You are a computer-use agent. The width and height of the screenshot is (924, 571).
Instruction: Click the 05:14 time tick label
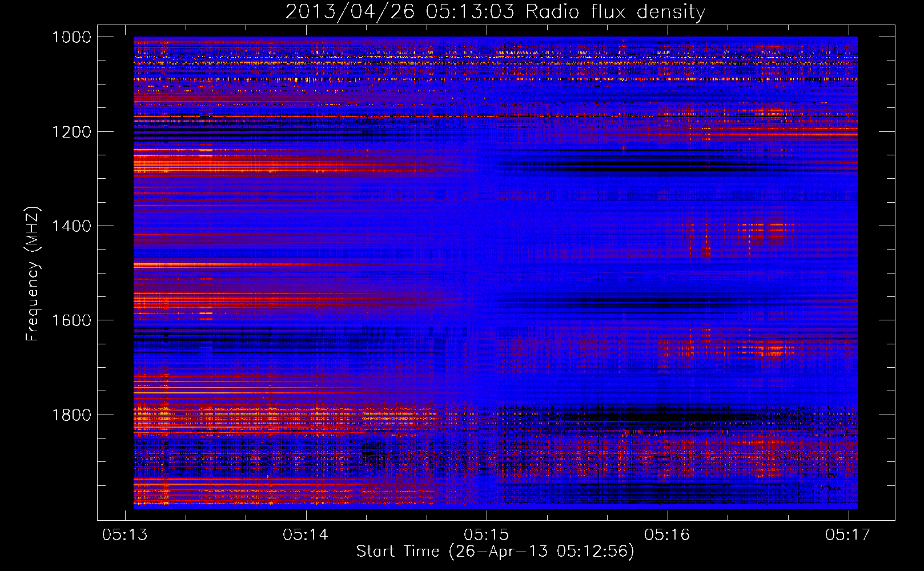click(306, 535)
